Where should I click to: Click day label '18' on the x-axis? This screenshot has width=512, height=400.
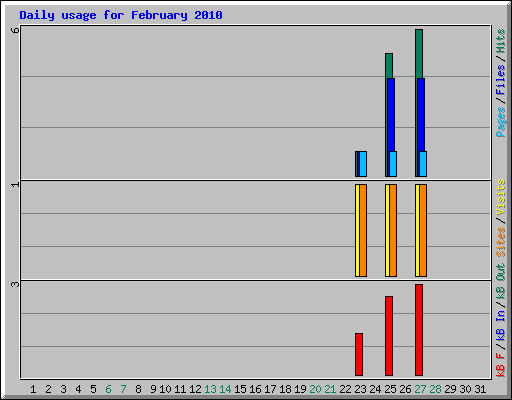pyautogui.click(x=285, y=389)
